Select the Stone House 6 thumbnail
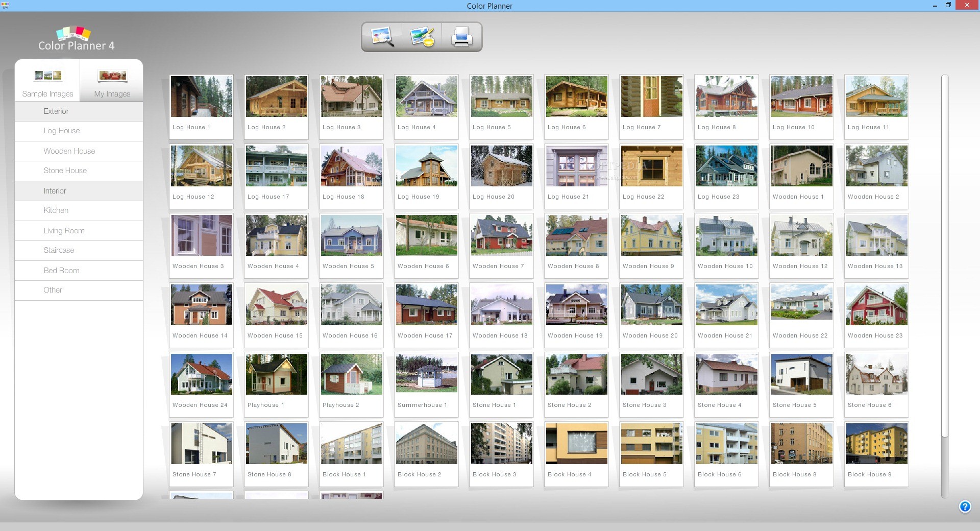Screen dimensions: 980x531 tap(877, 384)
